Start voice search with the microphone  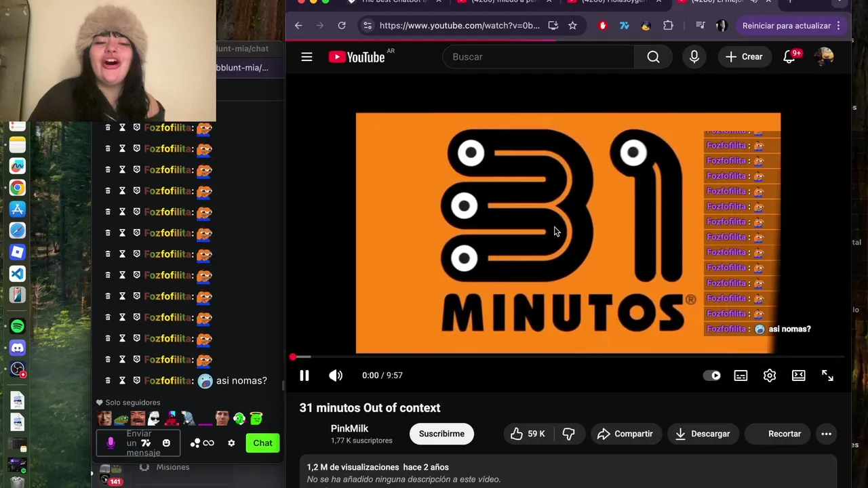point(694,57)
